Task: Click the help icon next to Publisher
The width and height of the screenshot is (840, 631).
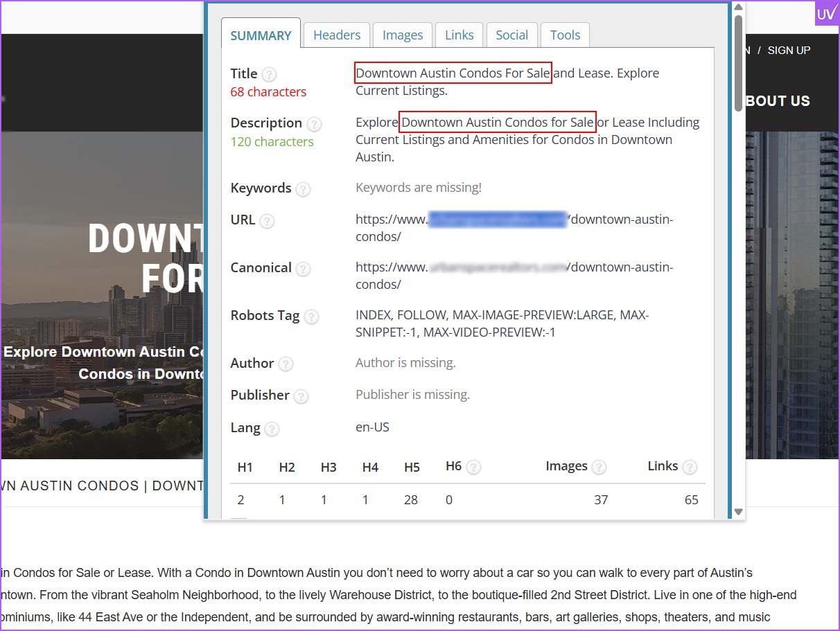Action: pyautogui.click(x=301, y=397)
